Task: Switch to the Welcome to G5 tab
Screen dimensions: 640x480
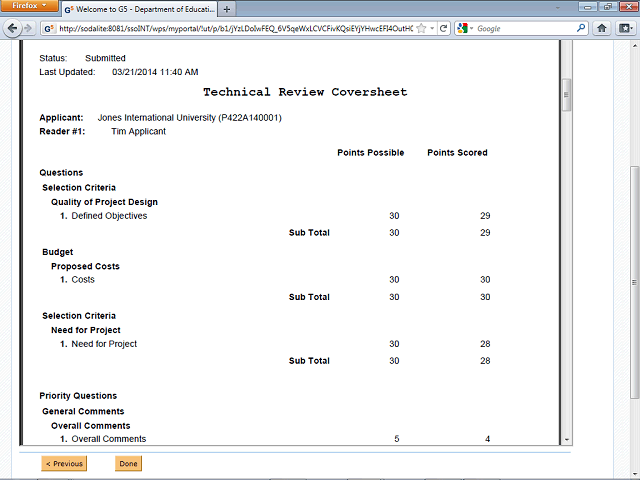Action: (x=140, y=9)
